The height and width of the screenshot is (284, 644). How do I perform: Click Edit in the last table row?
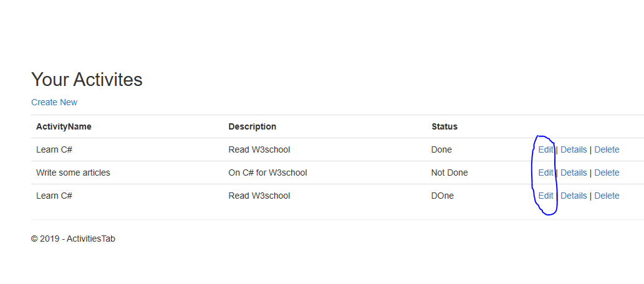546,196
